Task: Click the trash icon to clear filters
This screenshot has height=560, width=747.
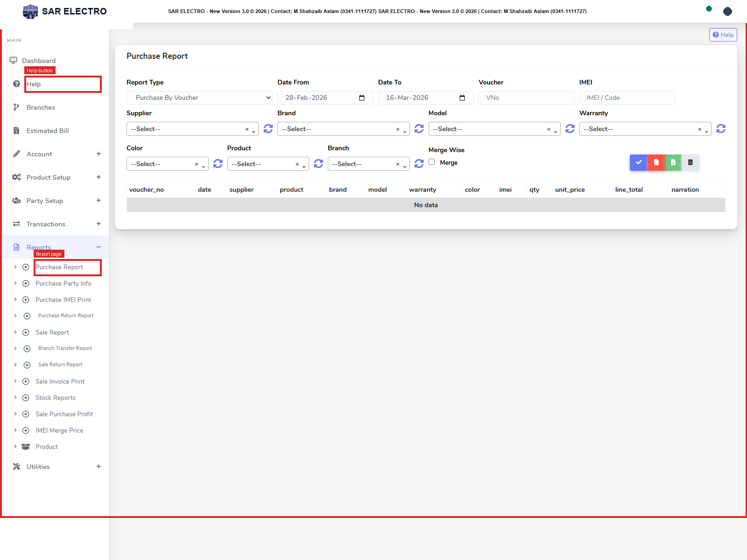Action: point(691,162)
